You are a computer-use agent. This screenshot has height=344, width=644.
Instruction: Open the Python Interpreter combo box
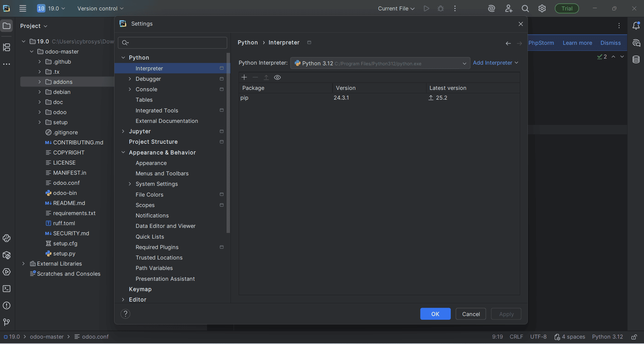point(380,63)
